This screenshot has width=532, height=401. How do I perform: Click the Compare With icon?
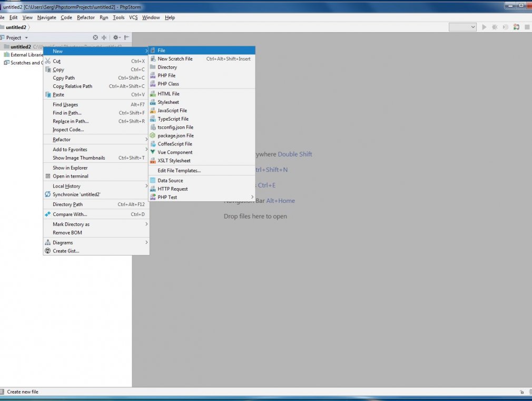click(x=48, y=214)
